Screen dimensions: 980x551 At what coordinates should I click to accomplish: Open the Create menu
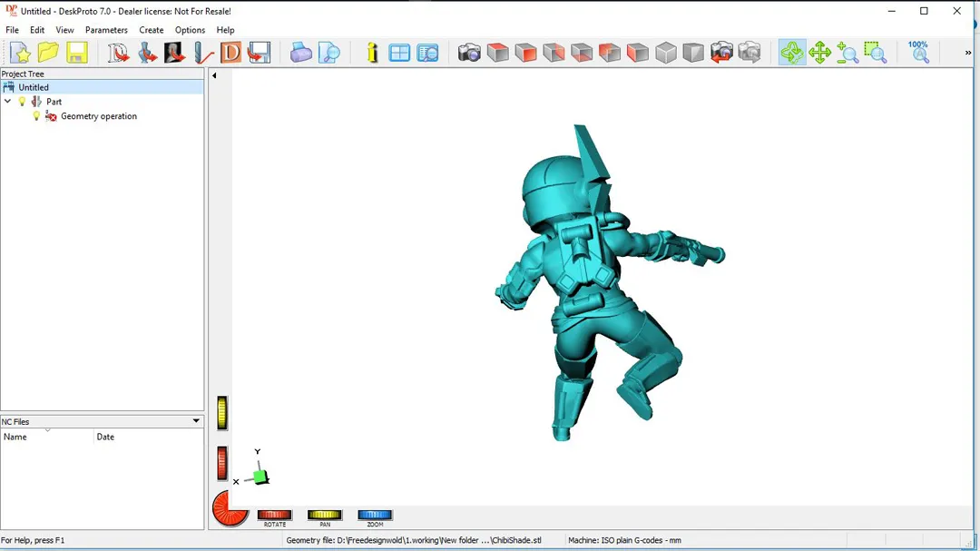click(x=152, y=30)
